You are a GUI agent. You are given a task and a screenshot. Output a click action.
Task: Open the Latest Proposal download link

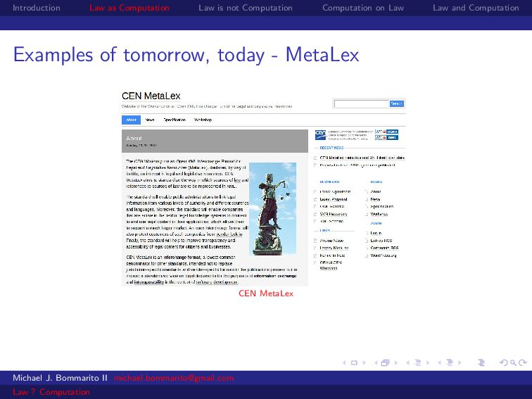[x=334, y=199]
